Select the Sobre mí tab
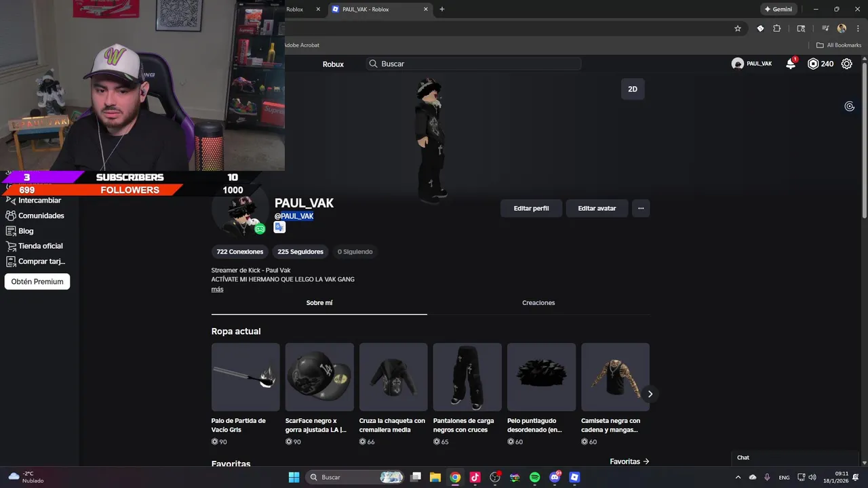This screenshot has width=868, height=488. (x=319, y=303)
